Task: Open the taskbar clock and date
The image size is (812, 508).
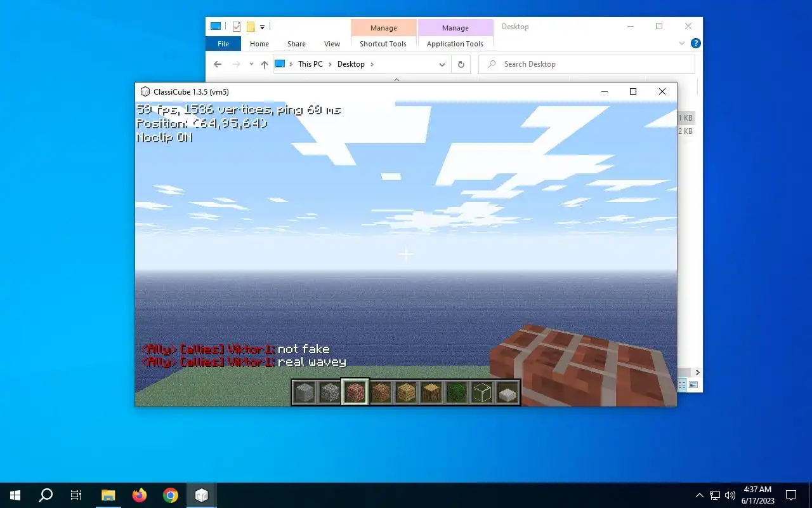Action: coord(757,495)
